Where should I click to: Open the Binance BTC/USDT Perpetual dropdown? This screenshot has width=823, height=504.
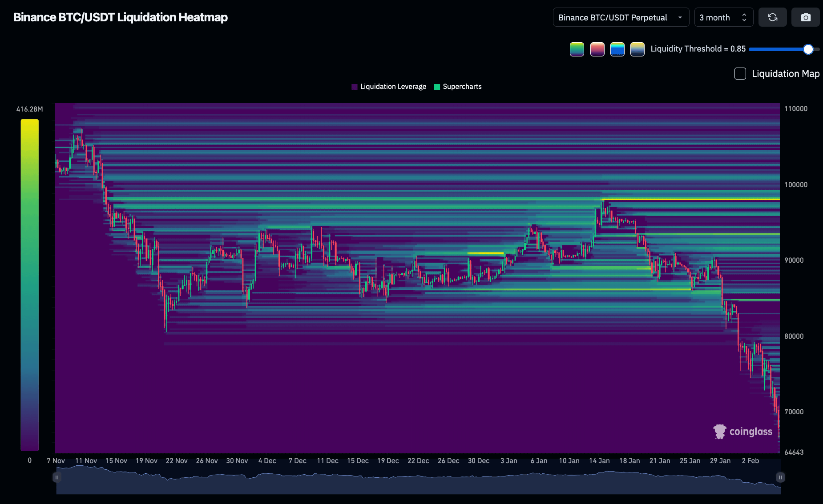(621, 17)
